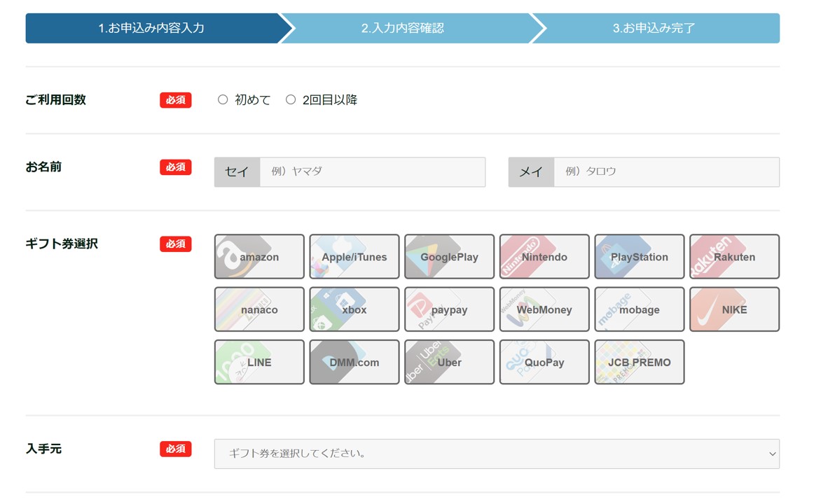Viewport: 821px width, 504px height.
Task: Click the 必須 badge beside ギフト券選択
Action: [176, 244]
